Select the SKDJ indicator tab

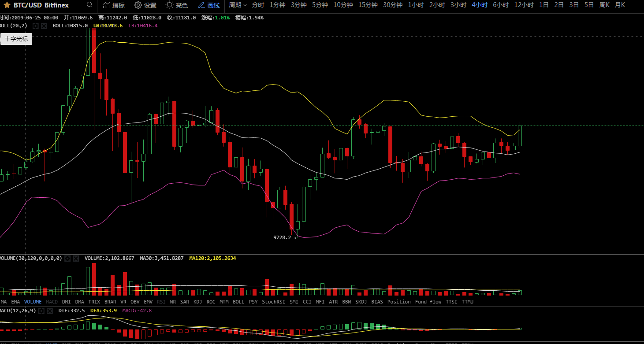(361, 302)
